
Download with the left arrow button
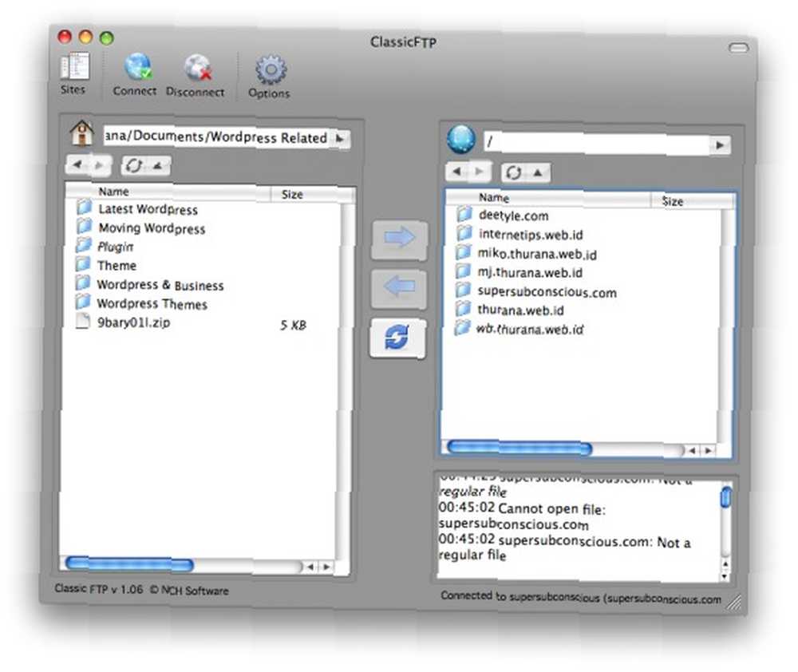(399, 288)
